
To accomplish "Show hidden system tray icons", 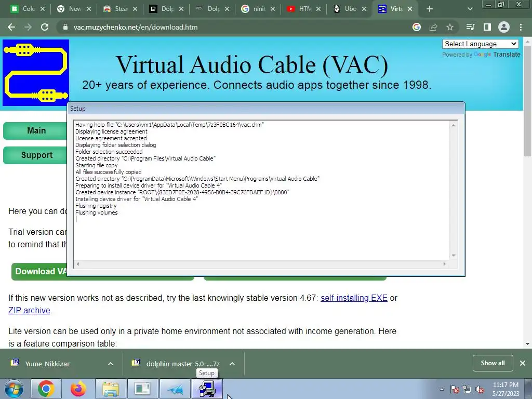I will 442,389.
